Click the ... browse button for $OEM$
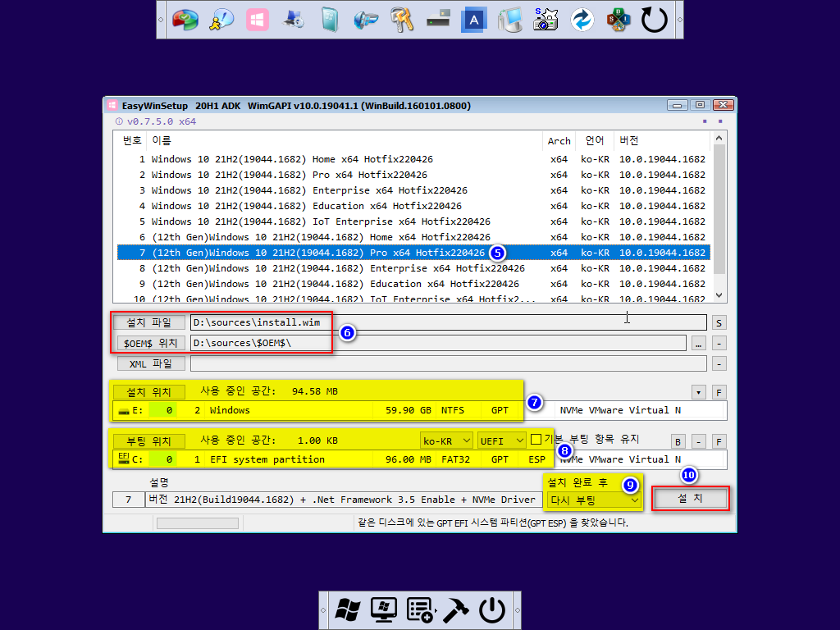Screen dimensions: 840x630 [x=699, y=344]
